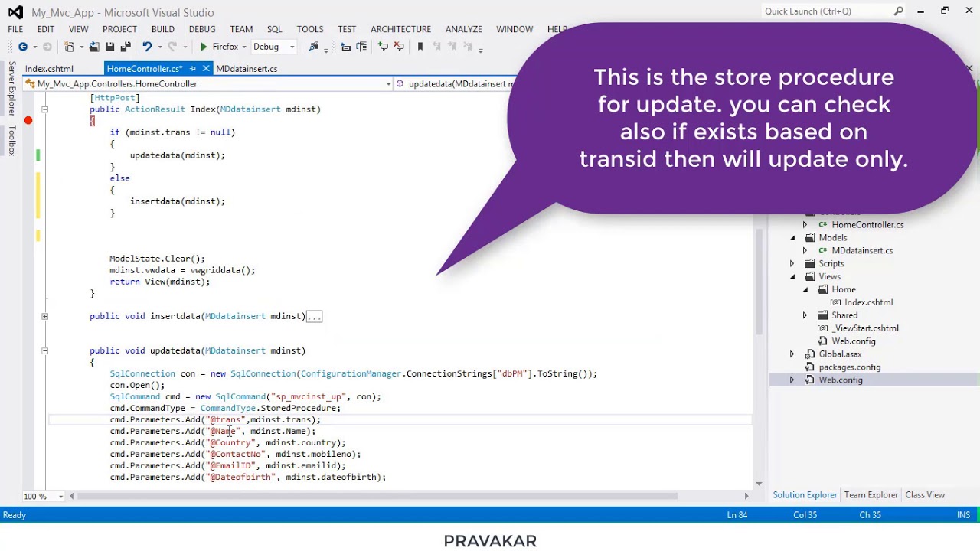Open the Firefox browser target dropdown arrow

click(243, 47)
